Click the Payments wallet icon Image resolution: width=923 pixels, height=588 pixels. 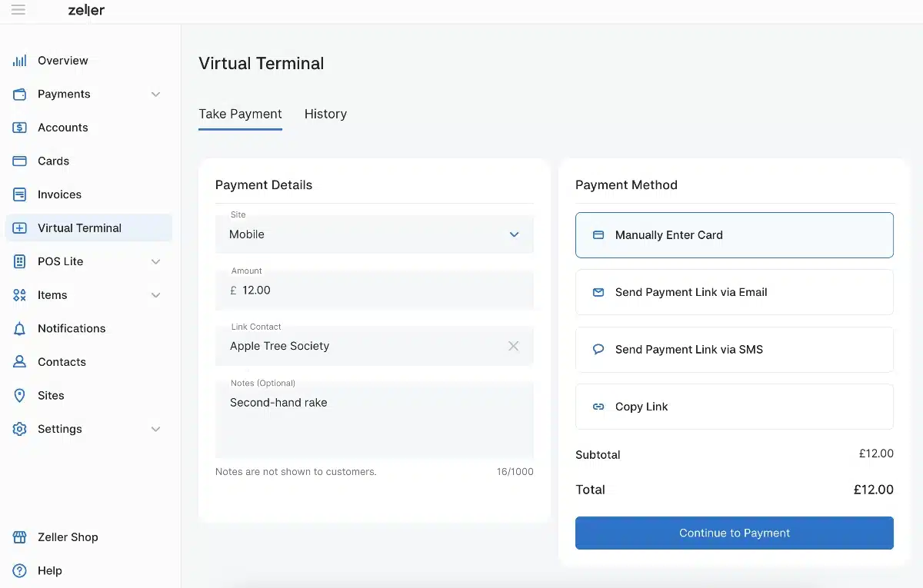click(20, 94)
